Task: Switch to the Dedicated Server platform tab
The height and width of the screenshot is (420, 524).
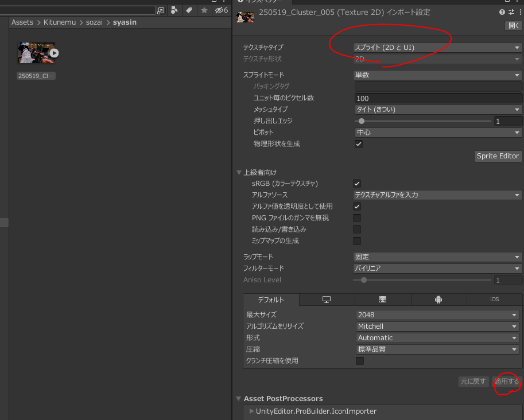Action: pos(382,300)
